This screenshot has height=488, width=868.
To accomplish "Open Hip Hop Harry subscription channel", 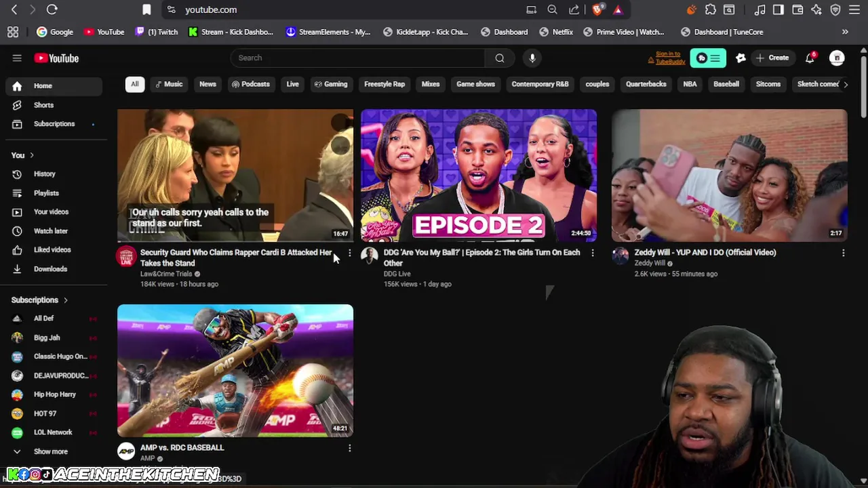I will (x=54, y=394).
